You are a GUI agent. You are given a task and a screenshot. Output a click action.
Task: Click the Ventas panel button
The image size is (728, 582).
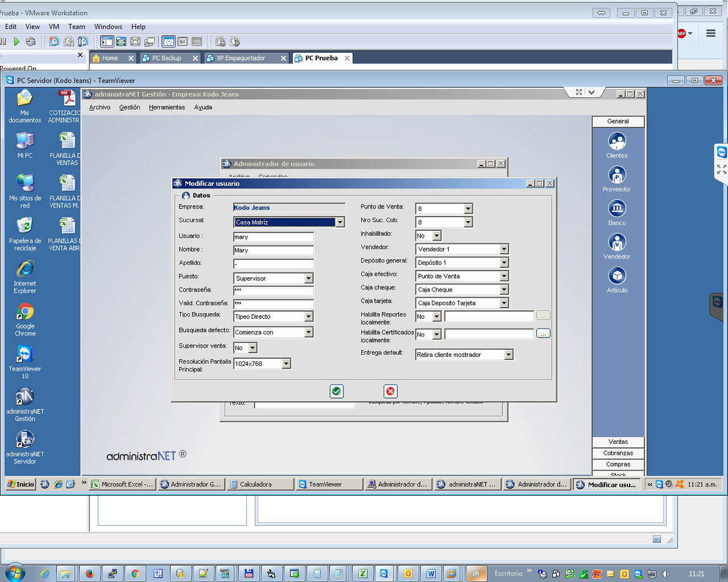point(618,442)
